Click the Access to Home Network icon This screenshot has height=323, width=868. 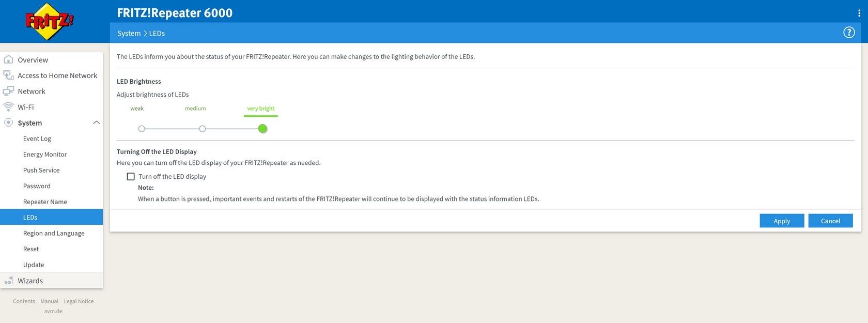[x=8, y=75]
